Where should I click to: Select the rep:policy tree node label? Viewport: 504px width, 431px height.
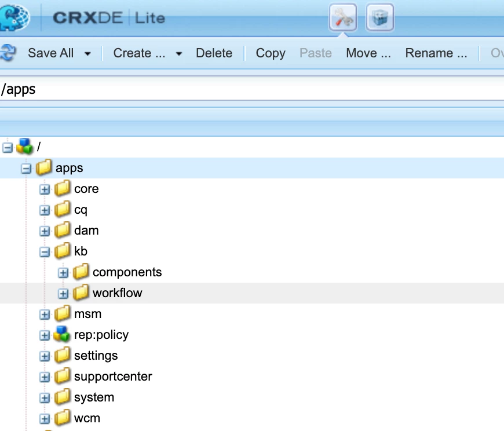point(101,335)
